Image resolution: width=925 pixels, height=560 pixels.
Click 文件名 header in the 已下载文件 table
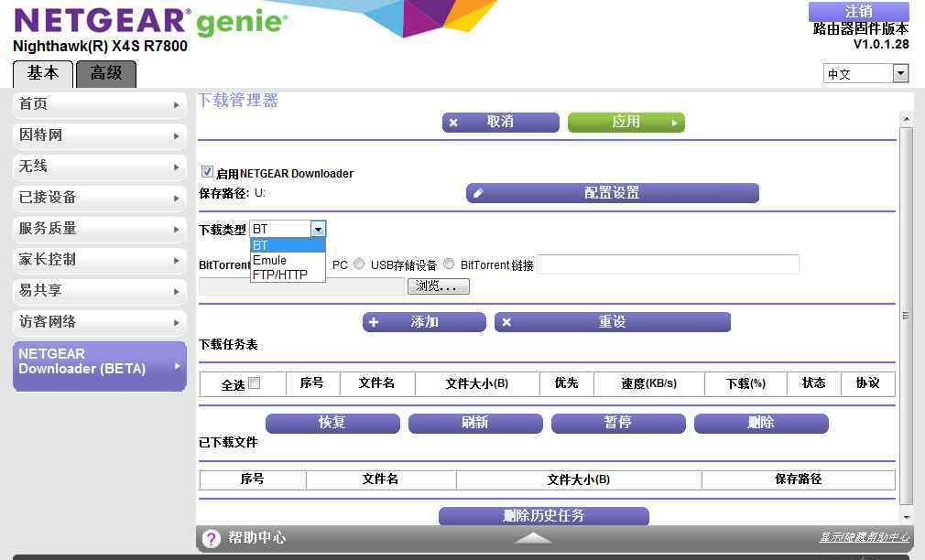point(380,479)
